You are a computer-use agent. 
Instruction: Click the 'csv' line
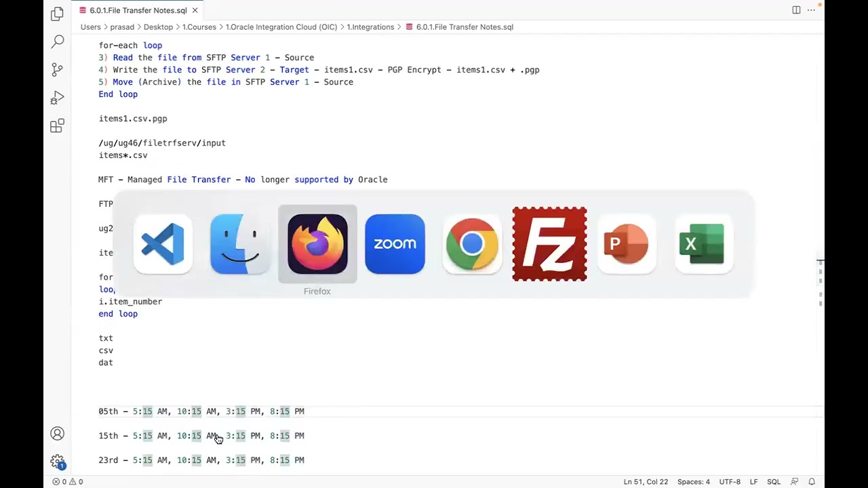[x=106, y=350]
